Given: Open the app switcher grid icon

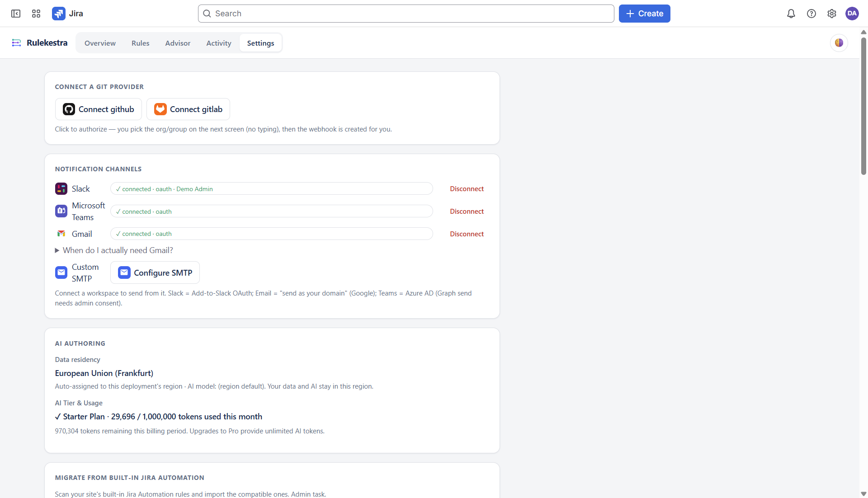Looking at the screenshot, I should pyautogui.click(x=36, y=14).
